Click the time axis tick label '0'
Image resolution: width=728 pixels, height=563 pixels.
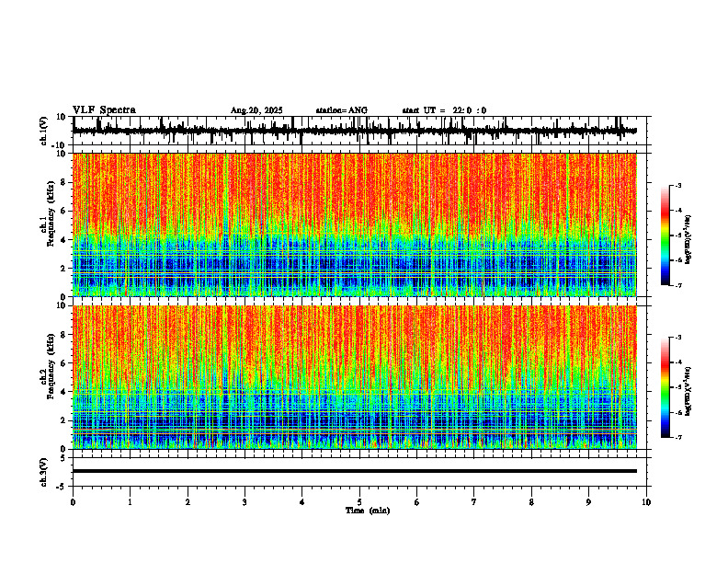73,502
